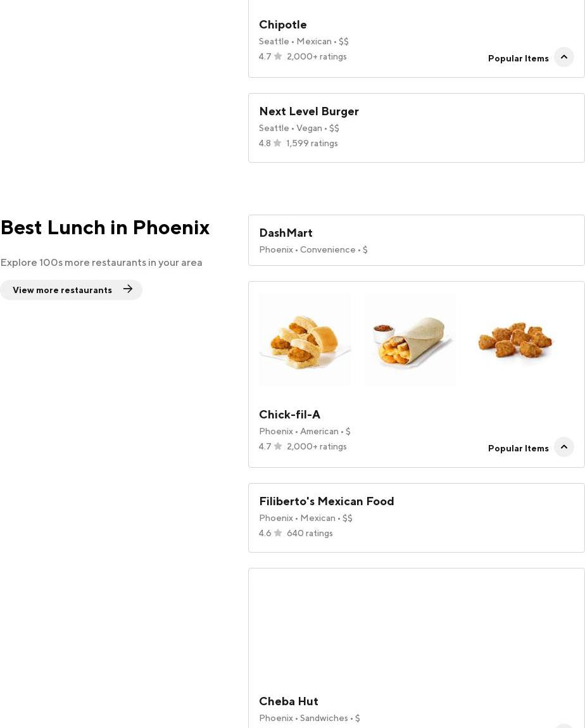
Task: Collapse Chipotle popular items chevron
Action: coord(563,57)
